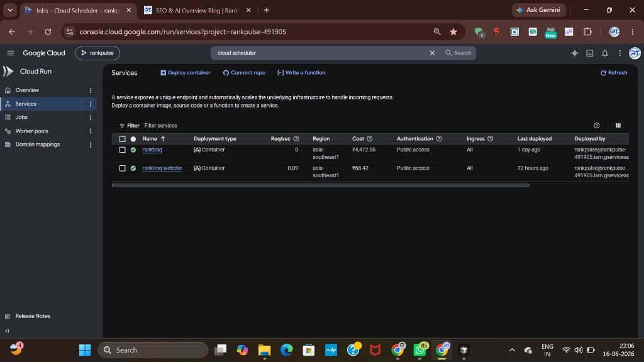Reload the page with browser refresh
The height and width of the screenshot is (362, 644).
pos(48,31)
